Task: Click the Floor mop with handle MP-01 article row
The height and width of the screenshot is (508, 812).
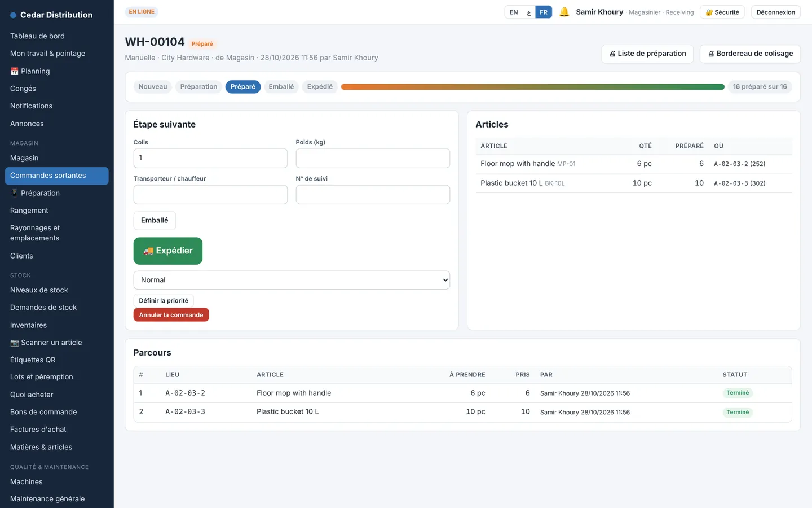Action: coord(634,164)
